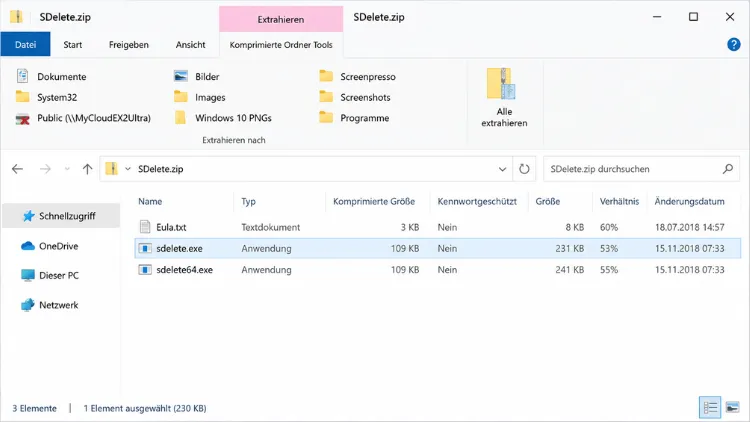Click the pink Extrahieren context tab

(281, 19)
